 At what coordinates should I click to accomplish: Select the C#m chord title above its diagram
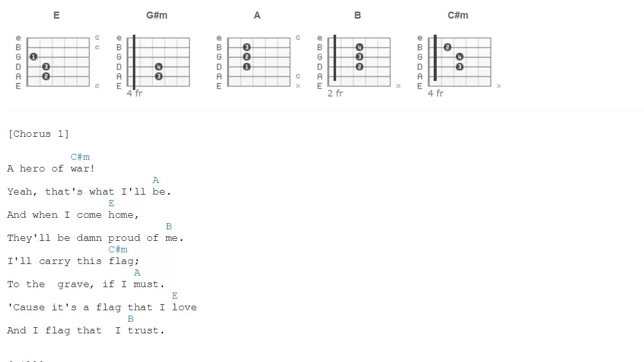pos(458,16)
